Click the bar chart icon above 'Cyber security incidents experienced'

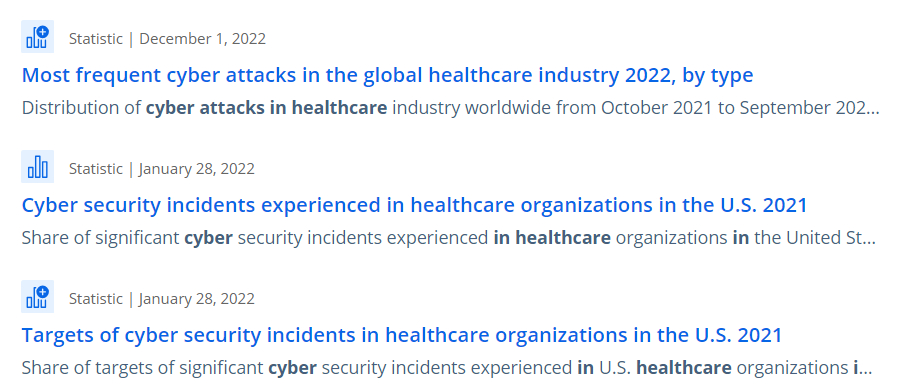pos(37,167)
